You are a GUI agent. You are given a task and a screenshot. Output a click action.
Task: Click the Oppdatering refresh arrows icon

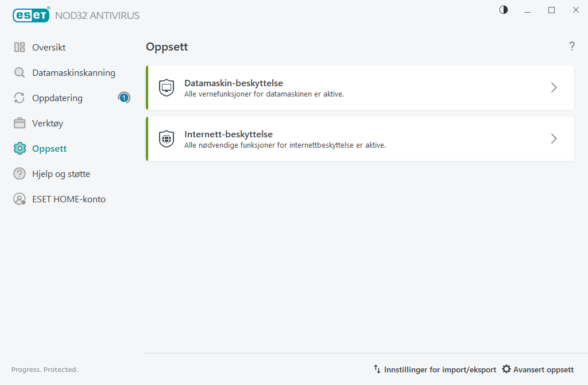click(x=20, y=98)
